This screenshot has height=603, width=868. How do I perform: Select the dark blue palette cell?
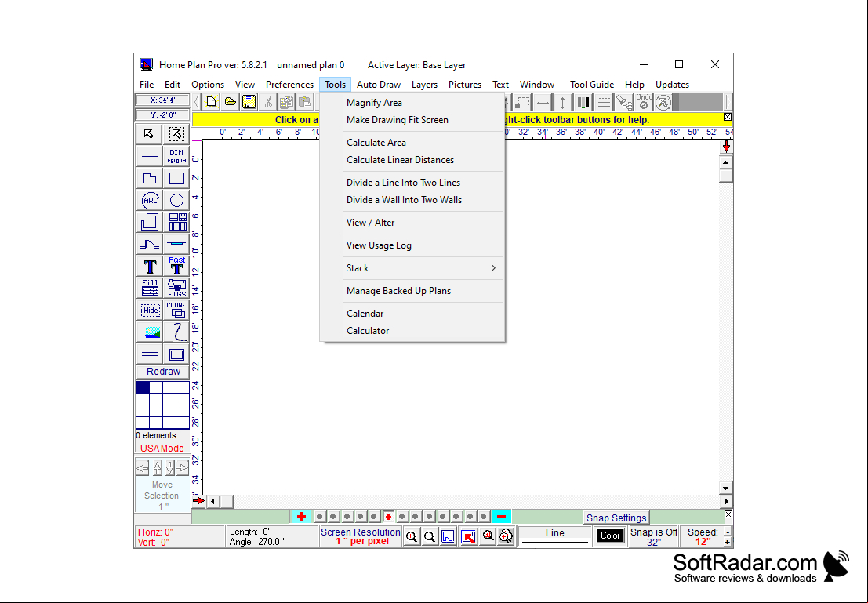(x=143, y=387)
